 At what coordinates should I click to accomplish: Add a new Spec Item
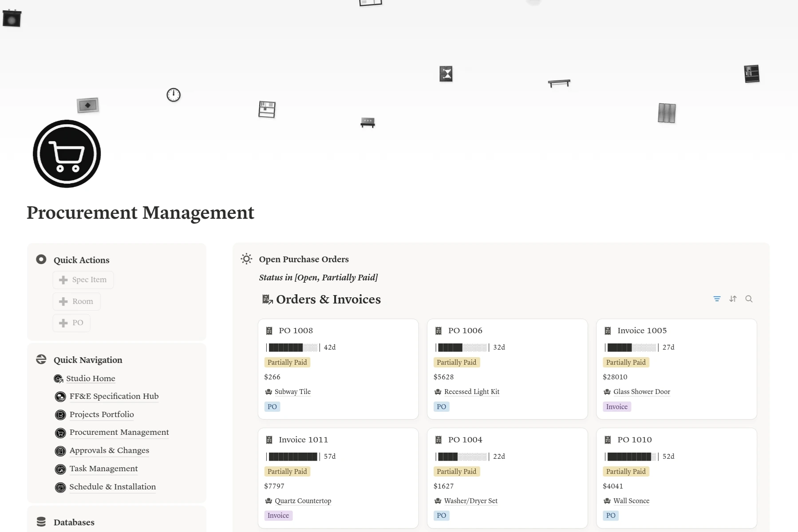(83, 280)
